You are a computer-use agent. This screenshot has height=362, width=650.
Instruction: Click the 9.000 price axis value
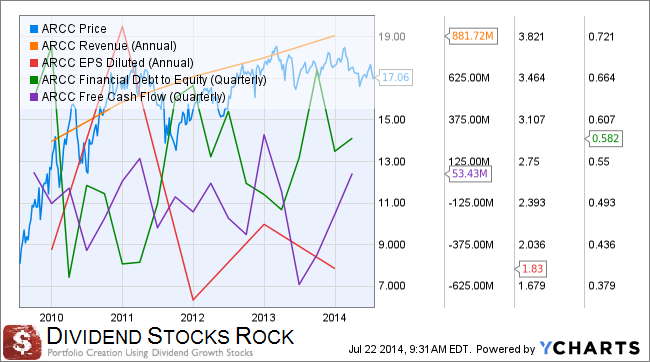tap(392, 245)
